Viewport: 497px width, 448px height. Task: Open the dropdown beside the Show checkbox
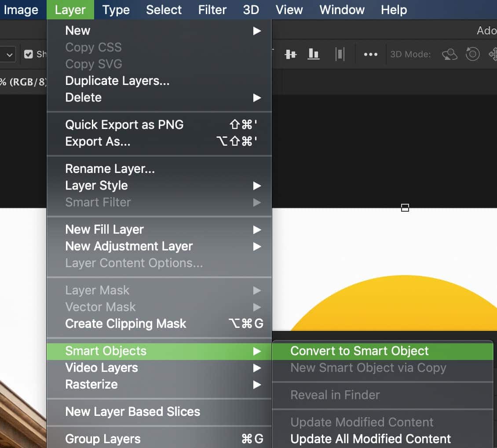tap(9, 55)
